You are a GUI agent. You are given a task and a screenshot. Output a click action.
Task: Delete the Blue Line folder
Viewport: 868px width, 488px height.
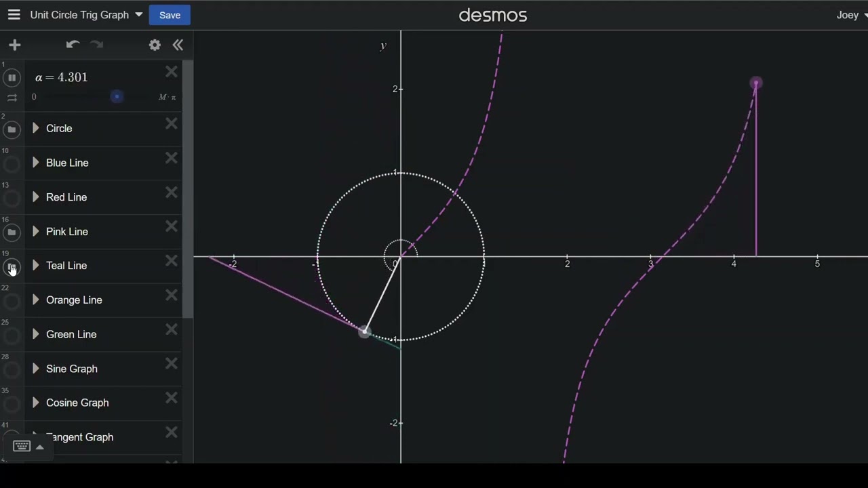pyautogui.click(x=172, y=158)
